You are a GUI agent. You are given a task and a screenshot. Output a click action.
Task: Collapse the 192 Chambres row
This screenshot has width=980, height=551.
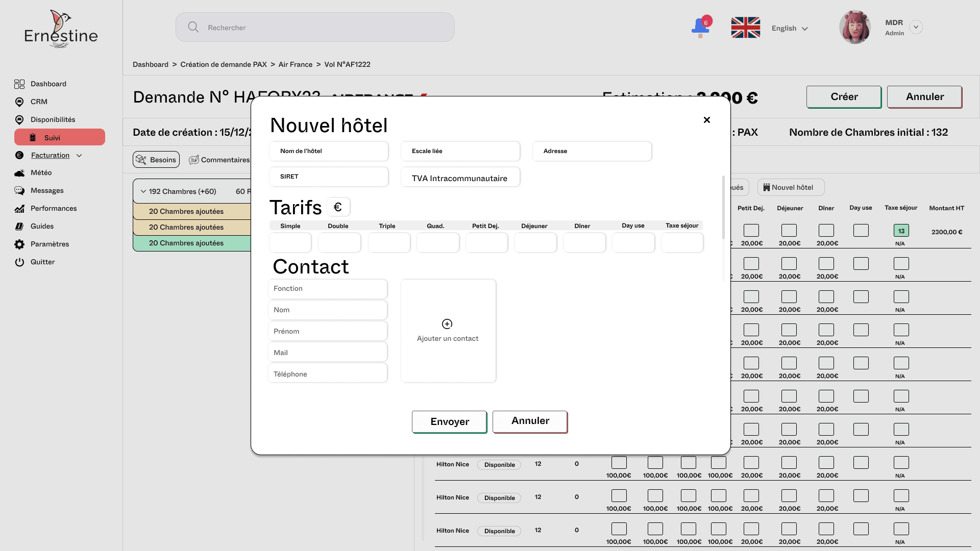(x=143, y=191)
